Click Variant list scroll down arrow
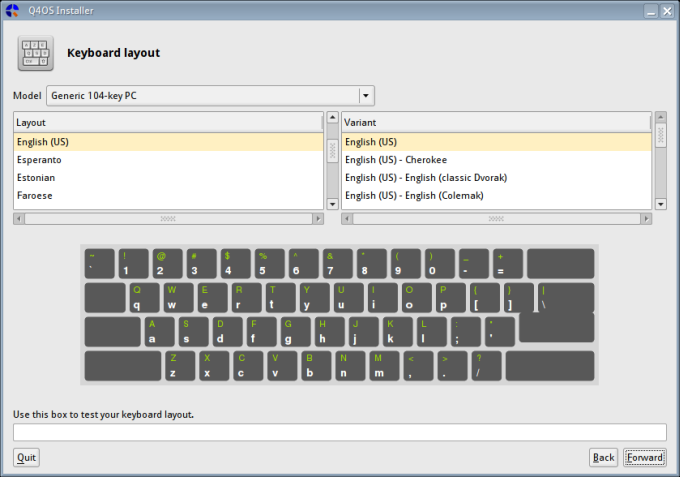 (x=660, y=204)
